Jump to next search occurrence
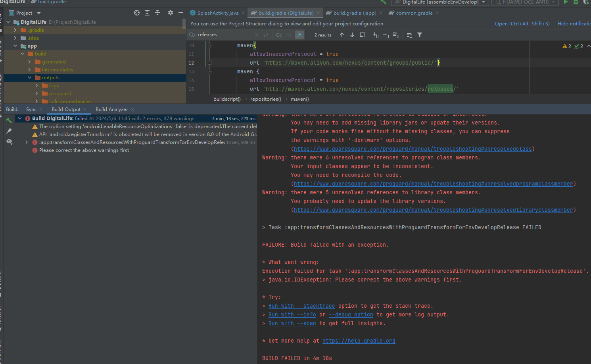591x364 pixels. [352, 35]
